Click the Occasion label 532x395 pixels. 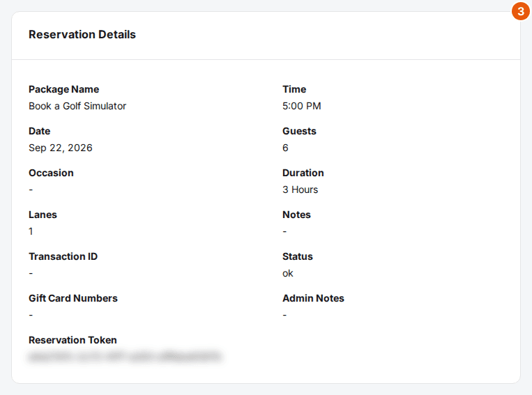click(x=51, y=173)
